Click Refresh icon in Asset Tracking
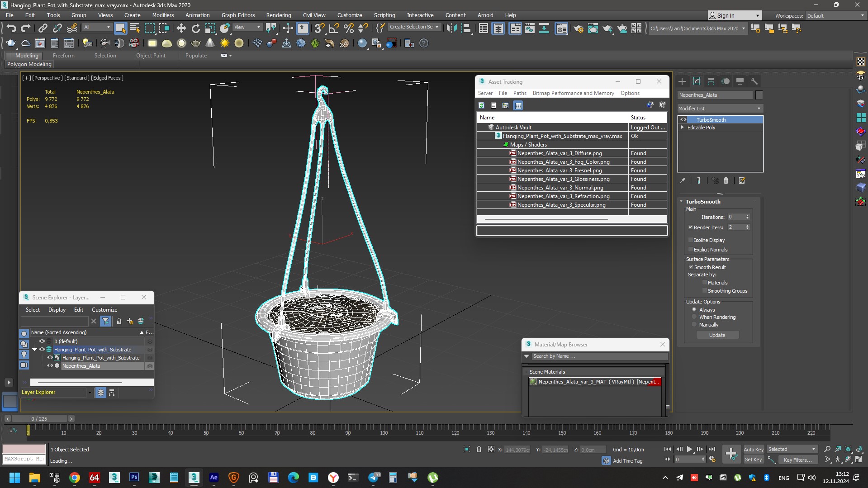The image size is (868, 488). click(x=481, y=105)
